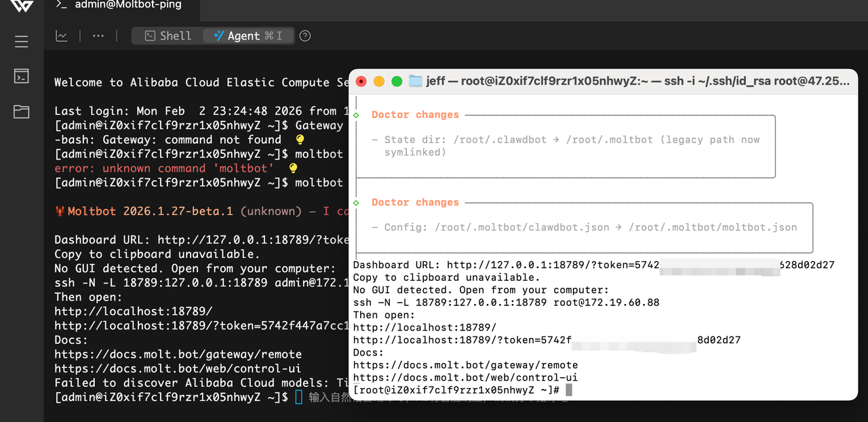Click 'Docs:' line in jeff terminal
This screenshot has width=868, height=422.
pyautogui.click(x=368, y=352)
